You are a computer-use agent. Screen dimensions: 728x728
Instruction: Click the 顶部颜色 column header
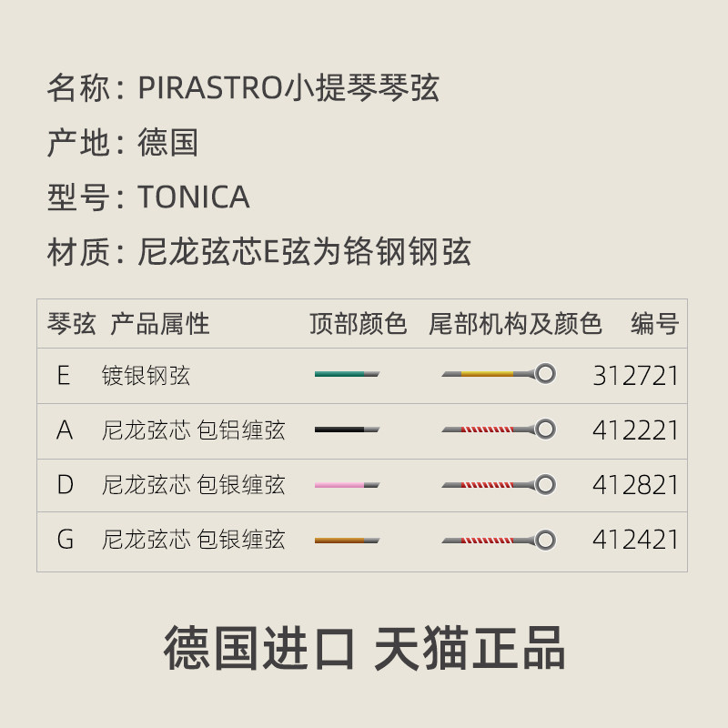358,324
